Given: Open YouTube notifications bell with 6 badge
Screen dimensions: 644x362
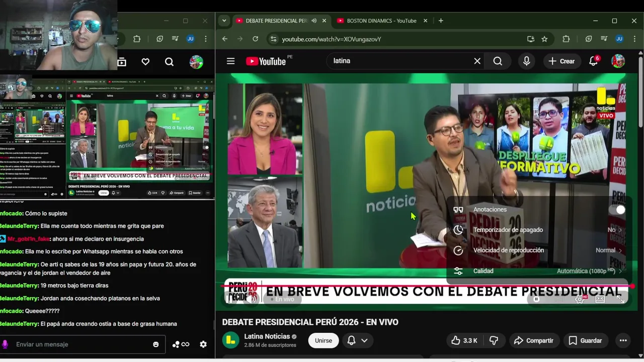Looking at the screenshot, I should pos(594,61).
